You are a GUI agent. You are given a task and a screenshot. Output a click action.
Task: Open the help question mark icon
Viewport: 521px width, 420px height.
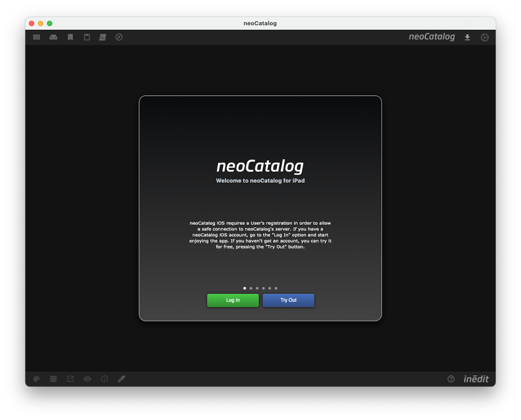tap(451, 379)
